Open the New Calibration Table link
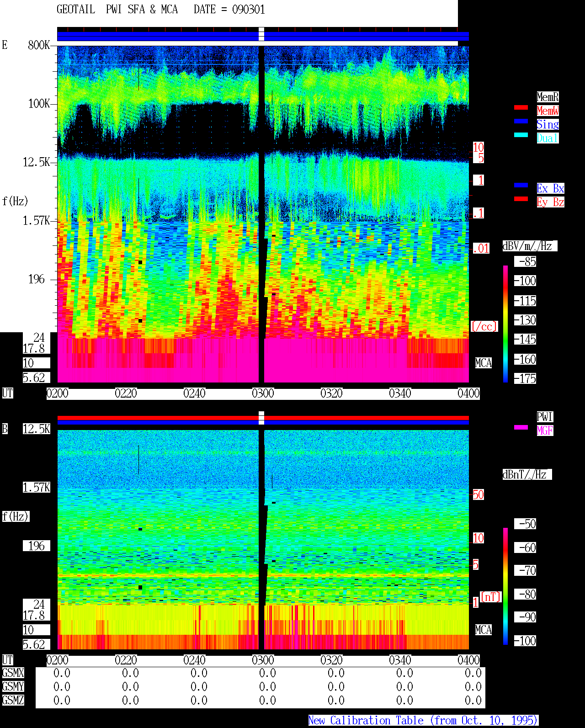This screenshot has width=585, height=728. tap(423, 720)
